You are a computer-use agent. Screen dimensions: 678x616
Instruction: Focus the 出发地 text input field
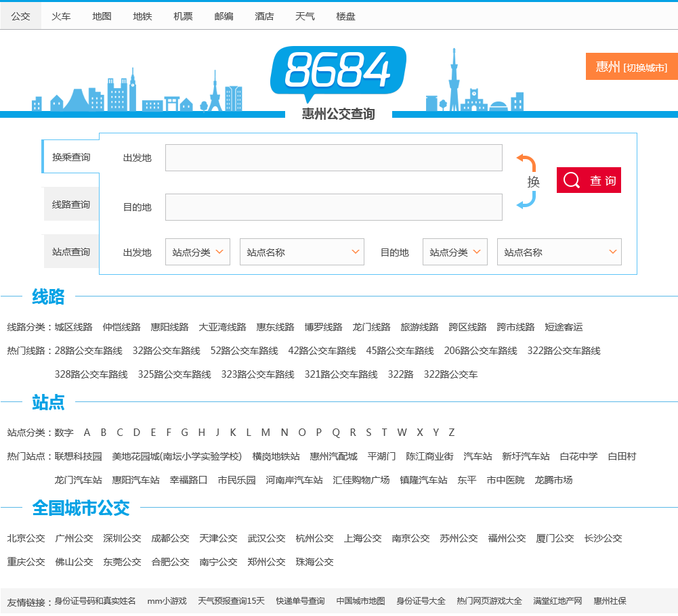pos(333,158)
